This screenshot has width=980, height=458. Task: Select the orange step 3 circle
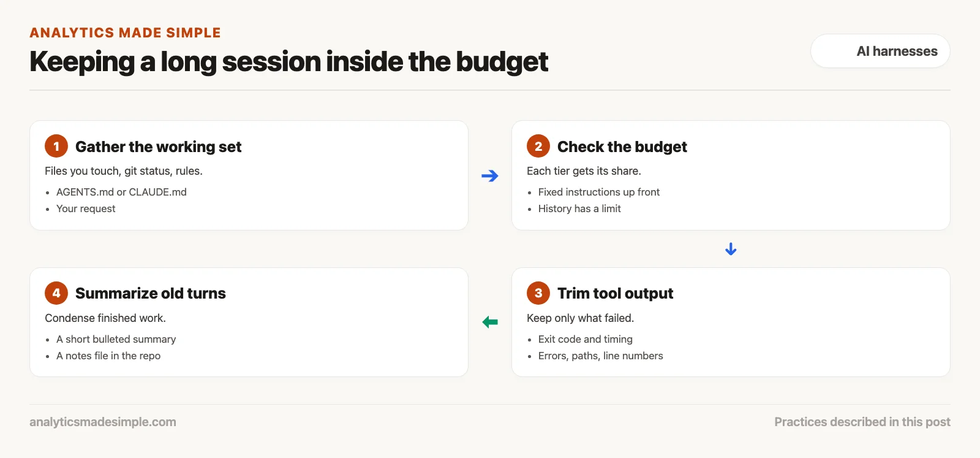538,293
